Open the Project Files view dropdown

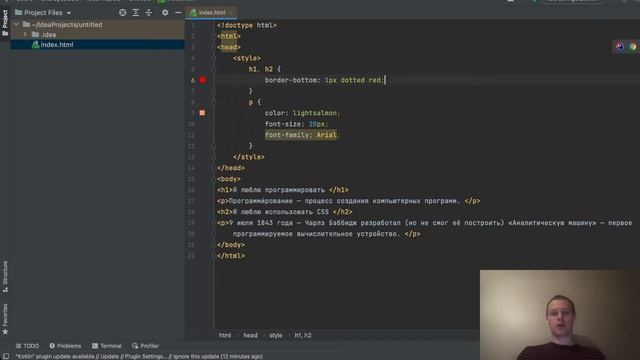pyautogui.click(x=43, y=13)
